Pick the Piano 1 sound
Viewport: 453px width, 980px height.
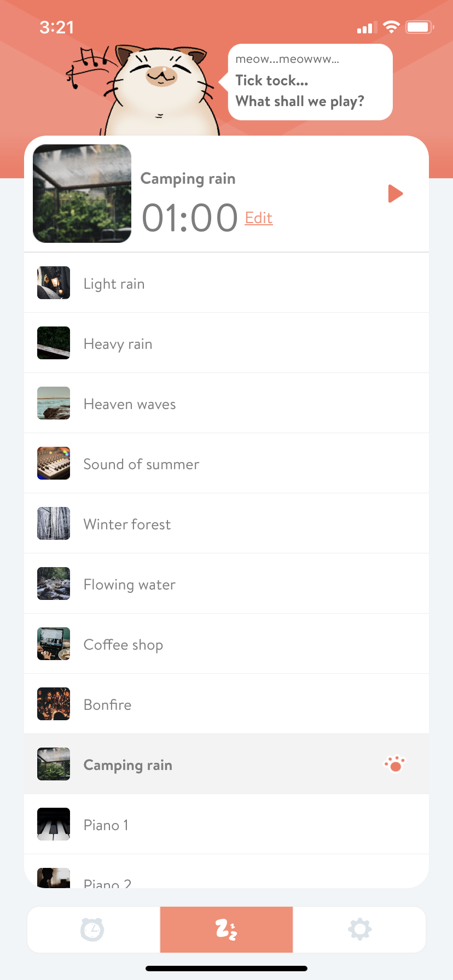pyautogui.click(x=106, y=825)
